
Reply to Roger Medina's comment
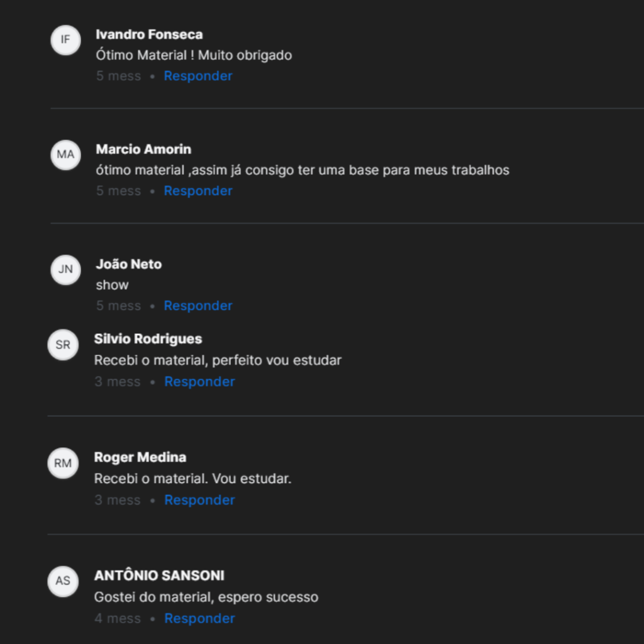[x=199, y=501]
